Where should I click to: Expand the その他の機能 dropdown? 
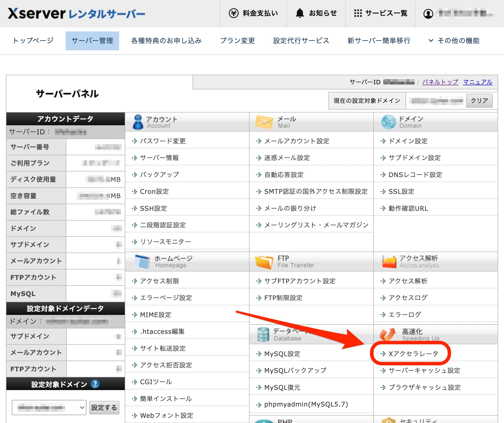(454, 41)
